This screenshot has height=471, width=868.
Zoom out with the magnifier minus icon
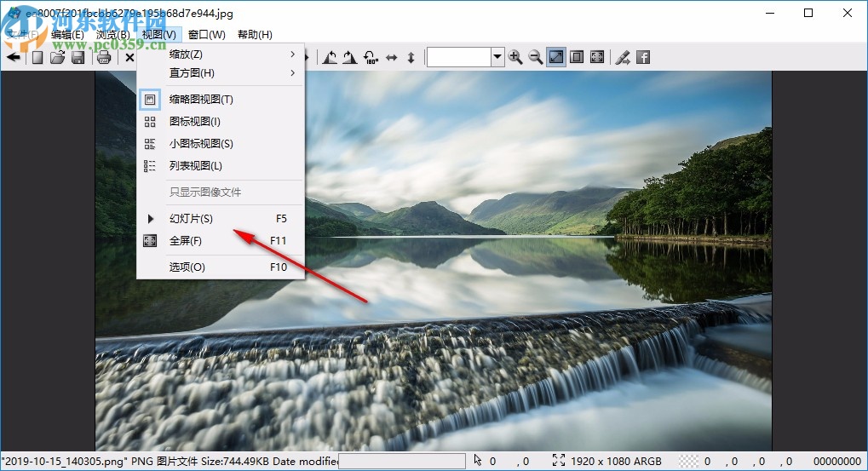(535, 57)
